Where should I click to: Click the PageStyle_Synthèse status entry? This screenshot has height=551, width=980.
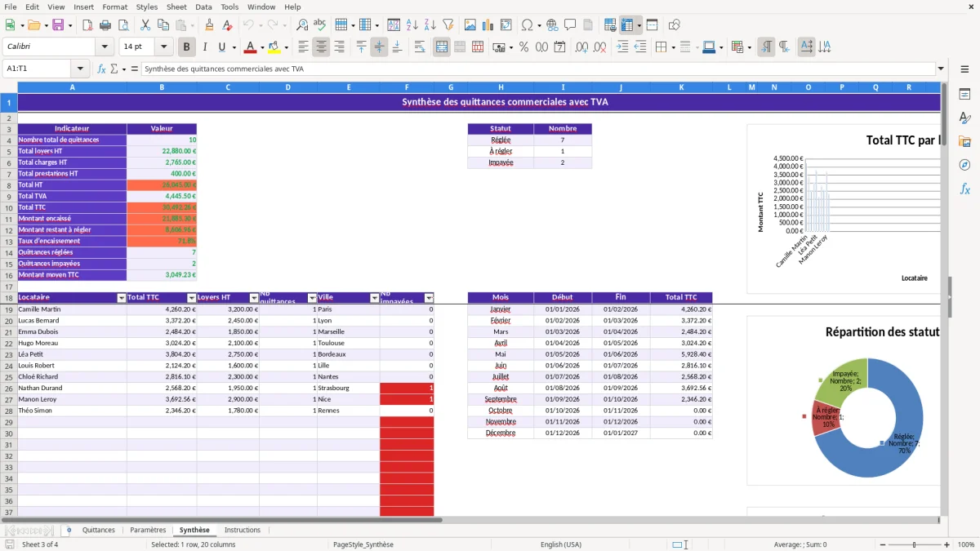(363, 544)
